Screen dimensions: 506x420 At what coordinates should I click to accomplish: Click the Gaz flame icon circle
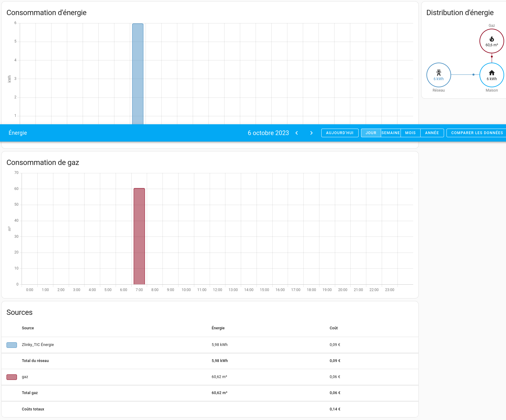click(x=492, y=41)
